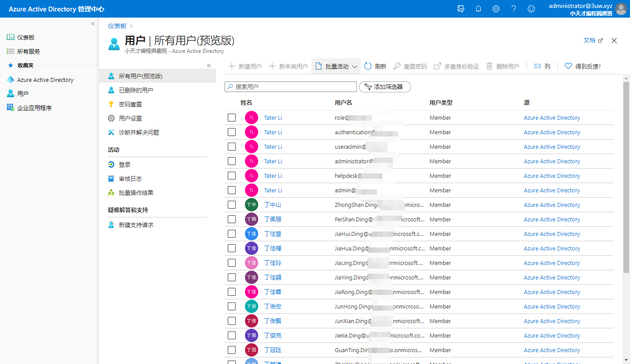Select checkbox for authentication@ user row
Image resolution: width=630 pixels, height=364 pixels.
(x=232, y=132)
